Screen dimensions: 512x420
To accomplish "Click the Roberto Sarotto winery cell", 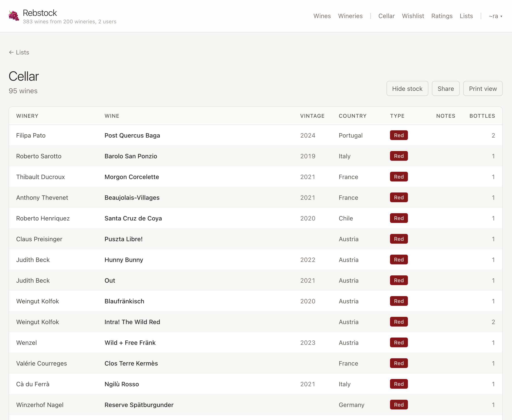I will pyautogui.click(x=39, y=156).
